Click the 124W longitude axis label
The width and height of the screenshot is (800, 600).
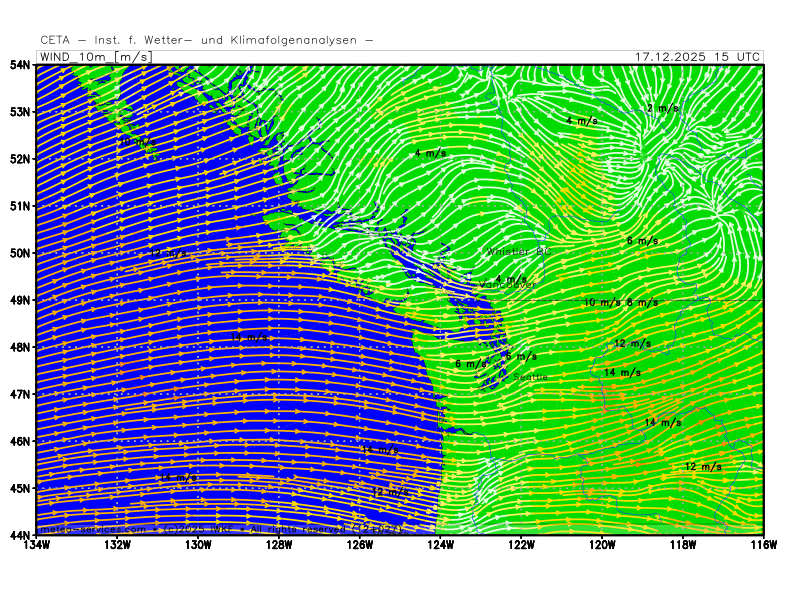(441, 546)
